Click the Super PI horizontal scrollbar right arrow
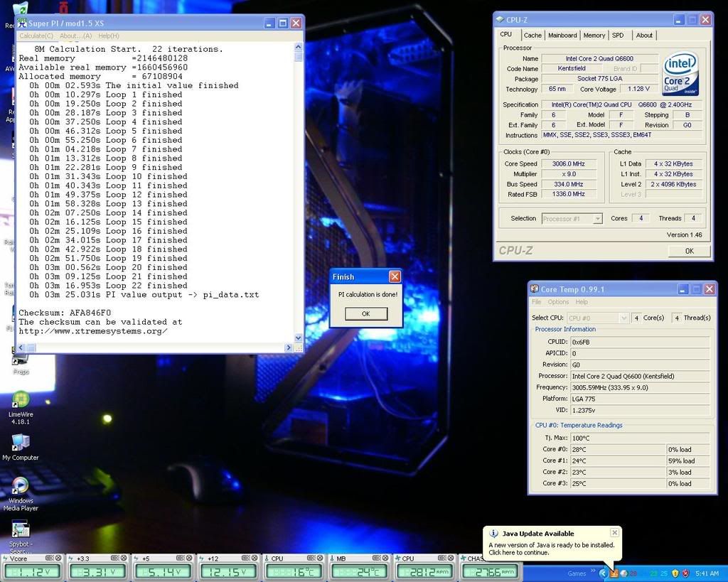Image resolution: width=728 pixels, height=582 pixels. [x=289, y=347]
